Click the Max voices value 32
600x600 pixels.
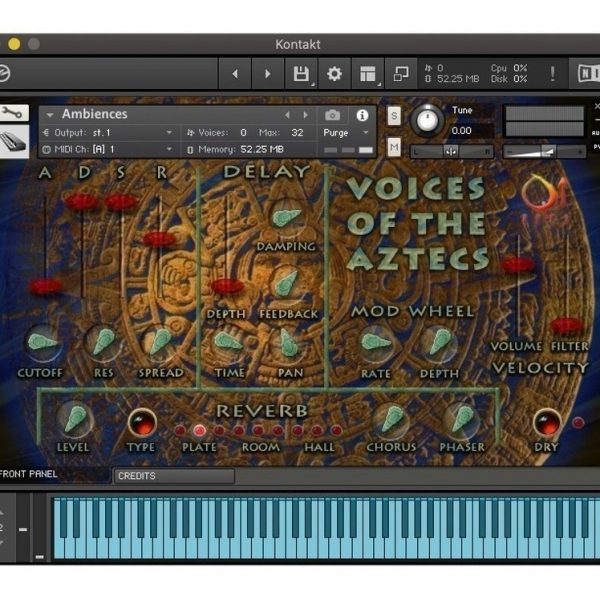point(297,133)
